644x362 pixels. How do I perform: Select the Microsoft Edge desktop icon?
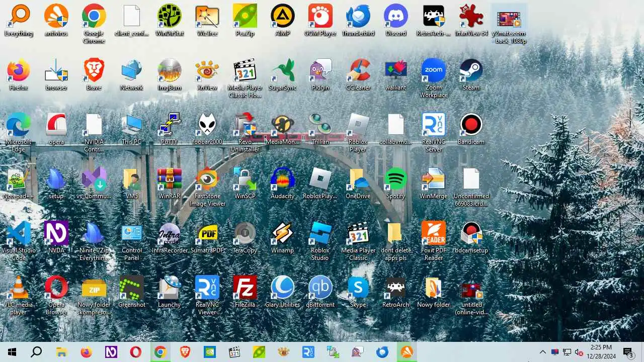(x=19, y=132)
